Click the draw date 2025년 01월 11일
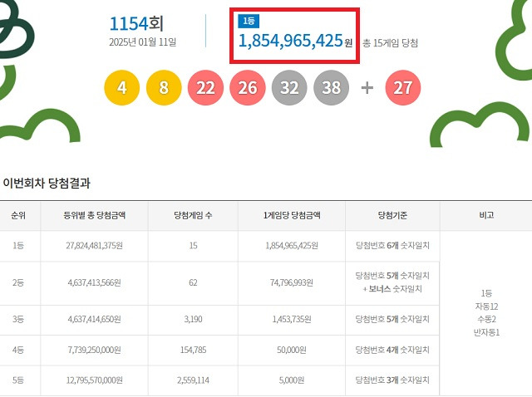Viewport: 532px width, 397px height. (142, 42)
